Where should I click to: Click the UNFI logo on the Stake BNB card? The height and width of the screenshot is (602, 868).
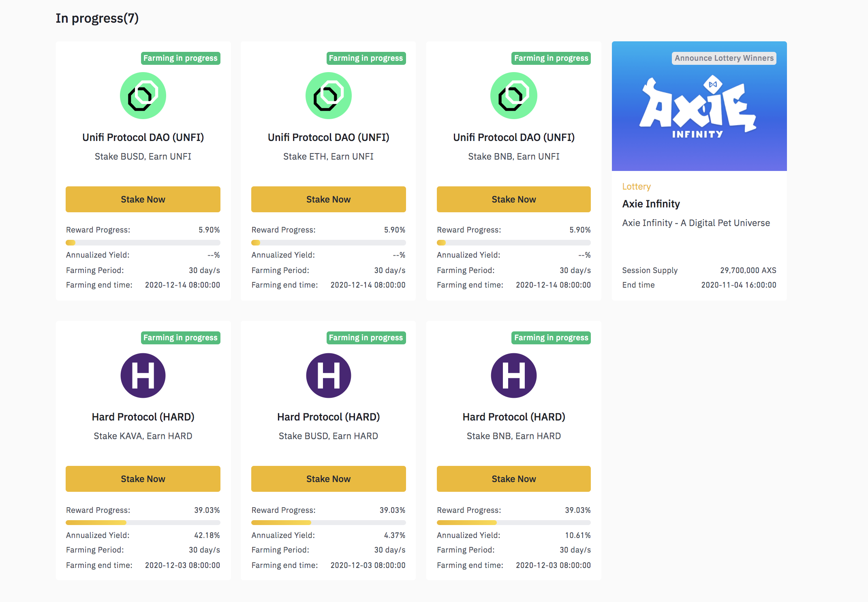514,96
